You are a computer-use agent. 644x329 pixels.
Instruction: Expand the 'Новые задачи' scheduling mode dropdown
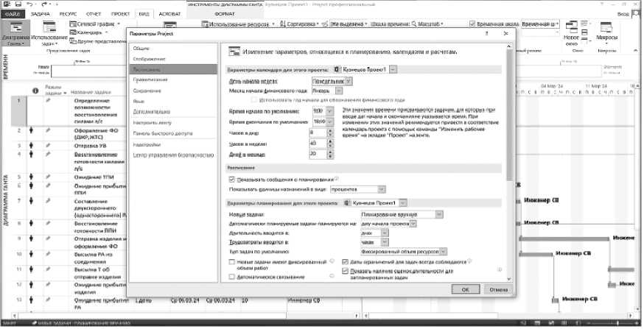point(438,214)
